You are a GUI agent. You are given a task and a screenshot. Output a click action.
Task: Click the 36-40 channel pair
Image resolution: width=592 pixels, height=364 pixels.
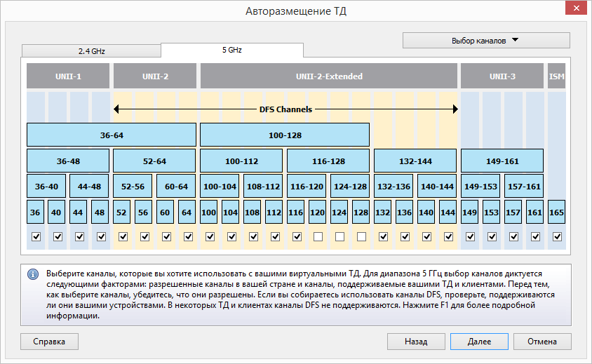click(x=46, y=186)
